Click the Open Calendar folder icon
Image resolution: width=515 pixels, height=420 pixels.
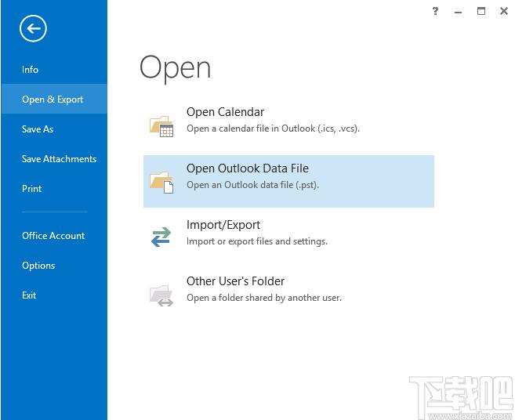(x=161, y=126)
